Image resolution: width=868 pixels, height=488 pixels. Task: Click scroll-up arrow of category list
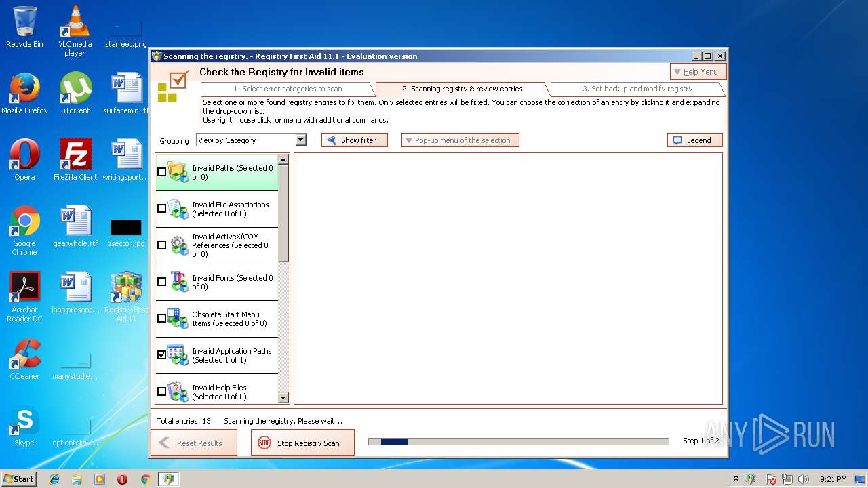[x=283, y=159]
